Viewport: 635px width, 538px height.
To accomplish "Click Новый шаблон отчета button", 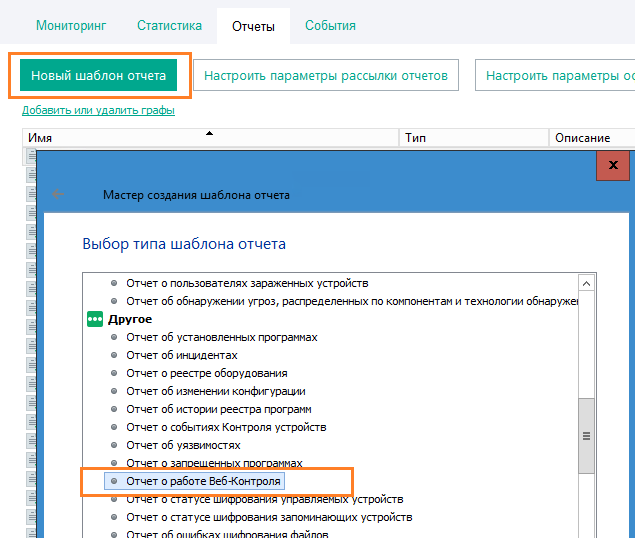I will pos(98,75).
